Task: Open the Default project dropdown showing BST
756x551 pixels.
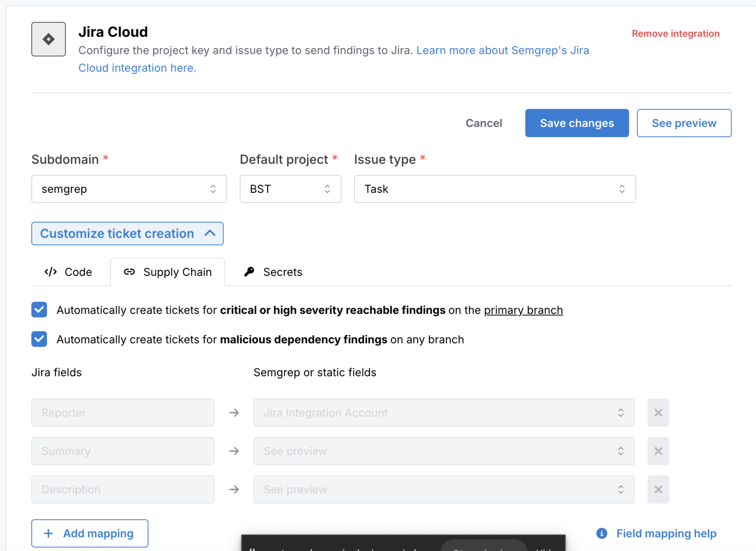Action: [x=290, y=189]
